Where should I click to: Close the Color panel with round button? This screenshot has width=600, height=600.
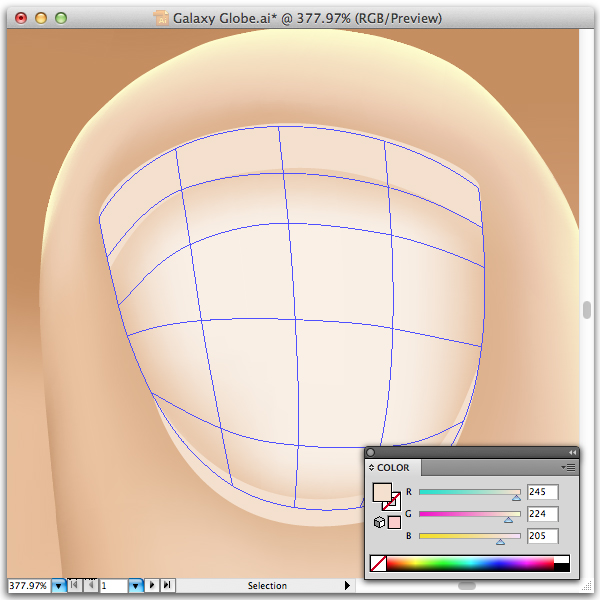[x=370, y=453]
